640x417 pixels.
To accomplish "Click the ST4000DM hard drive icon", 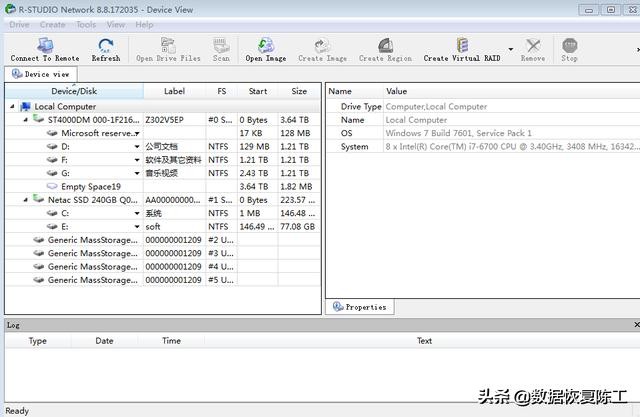I will tap(38, 119).
